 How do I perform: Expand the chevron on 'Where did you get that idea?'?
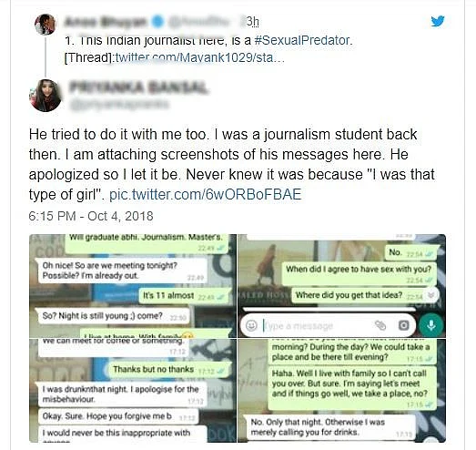point(432,295)
